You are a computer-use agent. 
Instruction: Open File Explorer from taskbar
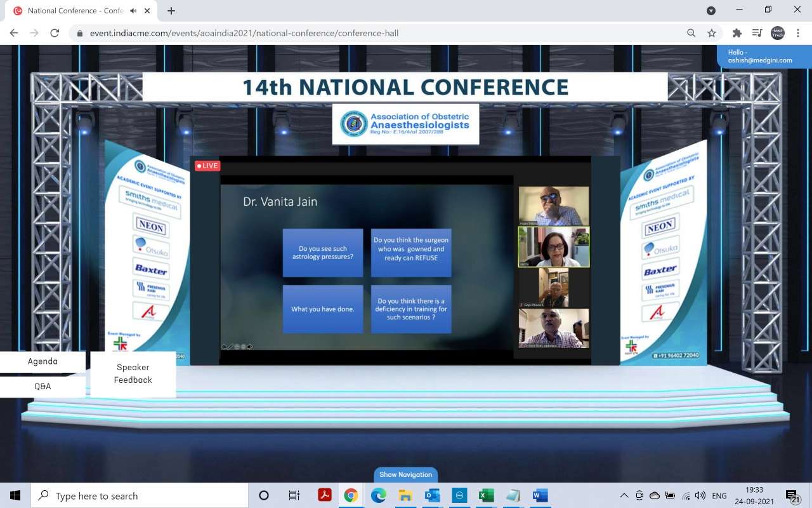[x=405, y=495]
